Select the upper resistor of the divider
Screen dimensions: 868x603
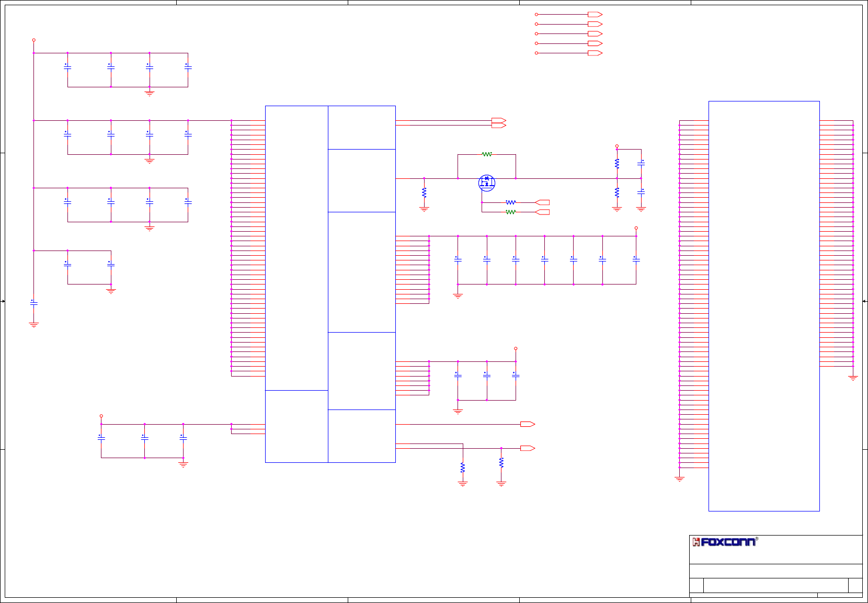coord(617,164)
